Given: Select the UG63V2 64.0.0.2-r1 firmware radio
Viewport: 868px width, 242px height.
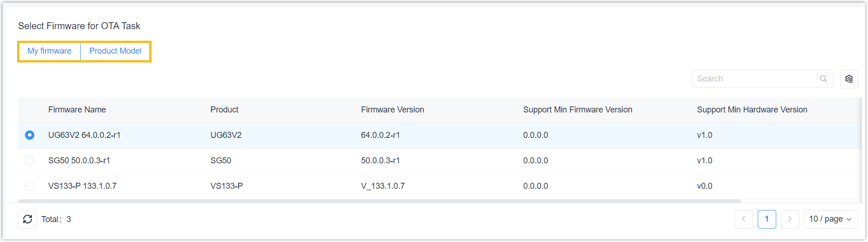Looking at the screenshot, I should pos(30,135).
